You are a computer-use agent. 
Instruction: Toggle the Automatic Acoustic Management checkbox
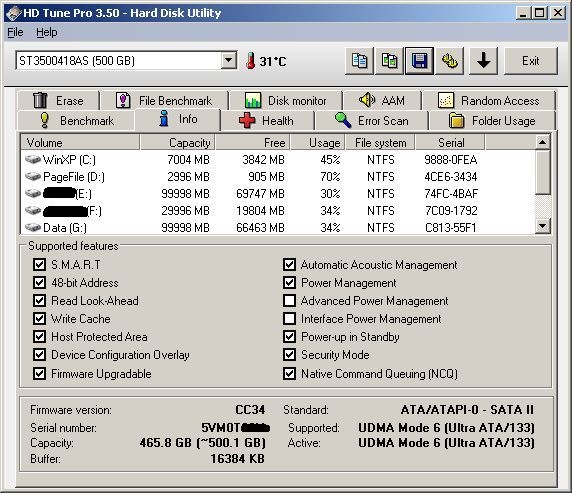coord(289,264)
